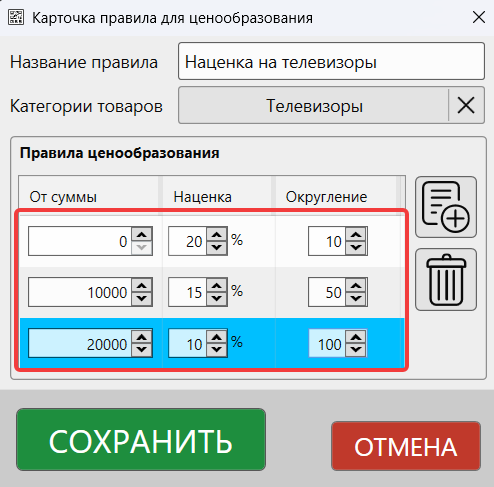Increase first-row rounding 10 with up arrow
Viewport: 494px width, 487px height.
(x=356, y=234)
